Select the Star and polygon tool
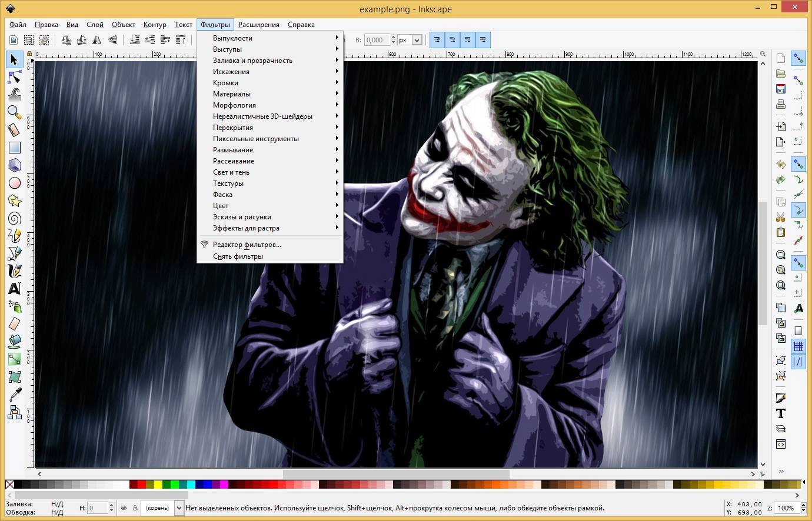Viewport: 812px width, 521px height. [x=14, y=201]
